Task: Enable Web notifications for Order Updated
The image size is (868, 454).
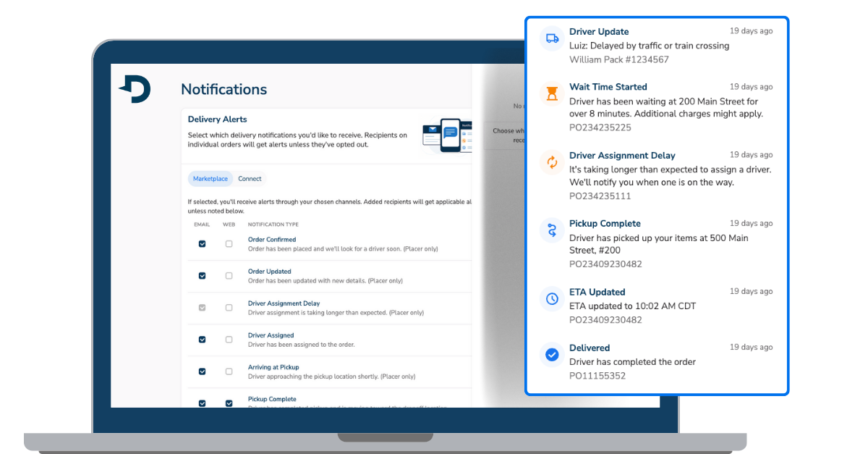Action: 229,277
